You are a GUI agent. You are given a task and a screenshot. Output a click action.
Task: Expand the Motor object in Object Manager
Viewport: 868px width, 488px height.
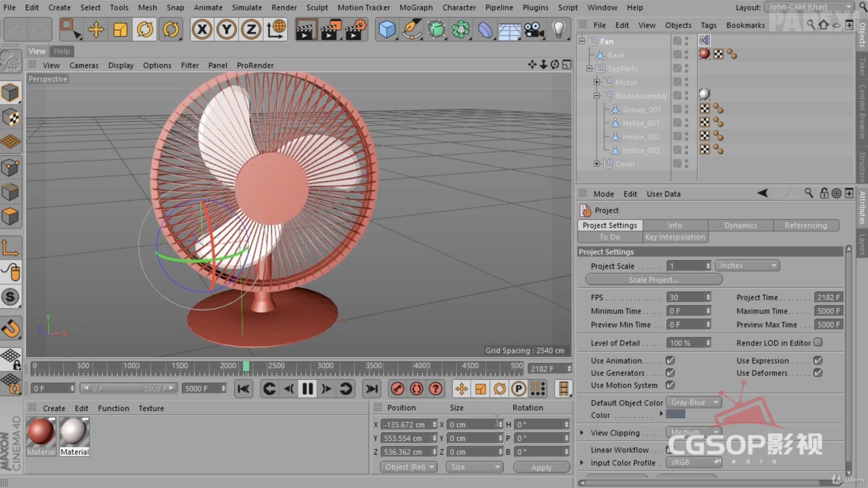coord(597,82)
